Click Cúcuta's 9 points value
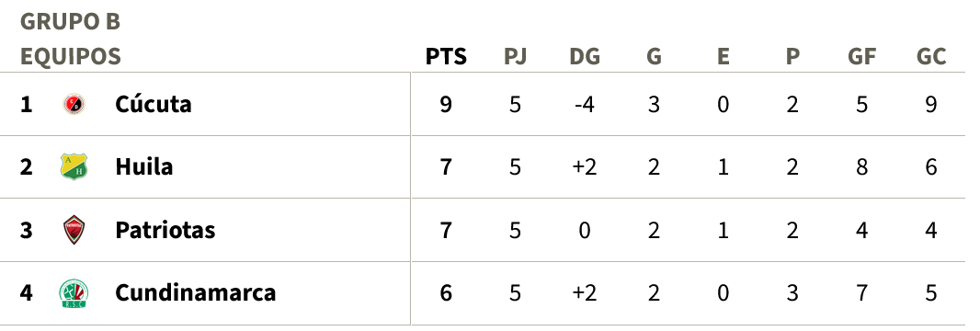Image resolution: width=980 pixels, height=331 pixels. 446,104
